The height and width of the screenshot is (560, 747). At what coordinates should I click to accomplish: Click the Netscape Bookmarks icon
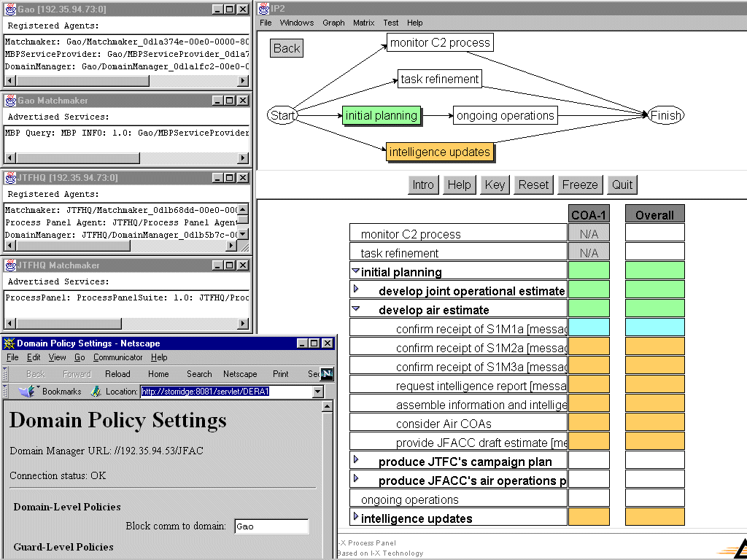click(x=28, y=392)
